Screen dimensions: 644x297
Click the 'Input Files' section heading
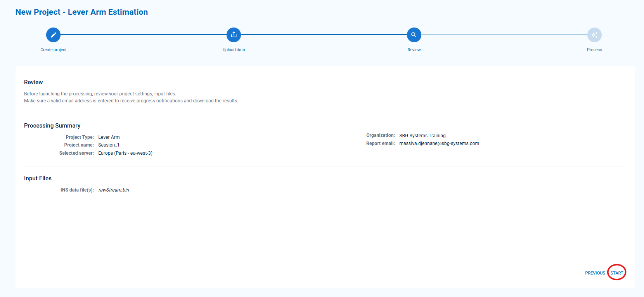point(38,178)
